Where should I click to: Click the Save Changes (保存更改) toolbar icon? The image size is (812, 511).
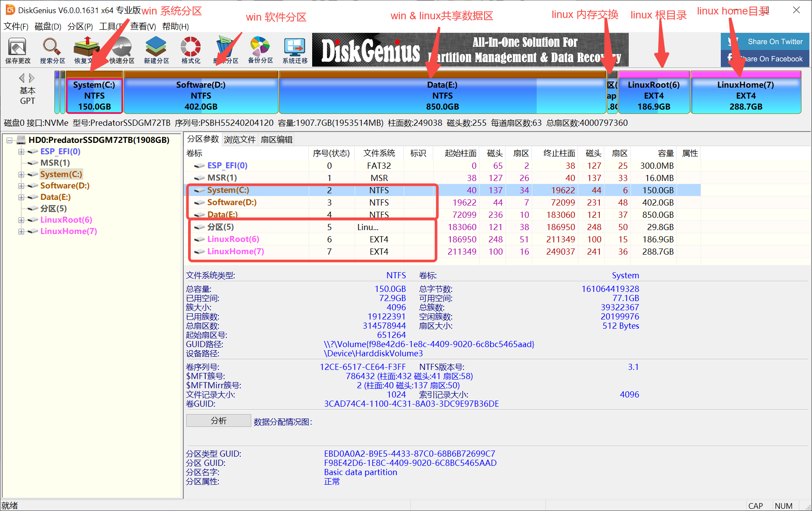click(x=18, y=50)
